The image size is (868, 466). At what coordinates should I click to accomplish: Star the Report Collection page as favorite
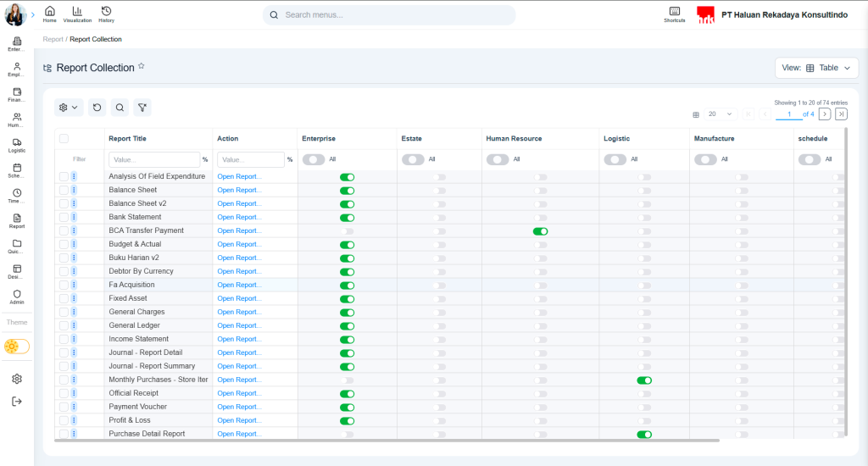[x=142, y=66]
